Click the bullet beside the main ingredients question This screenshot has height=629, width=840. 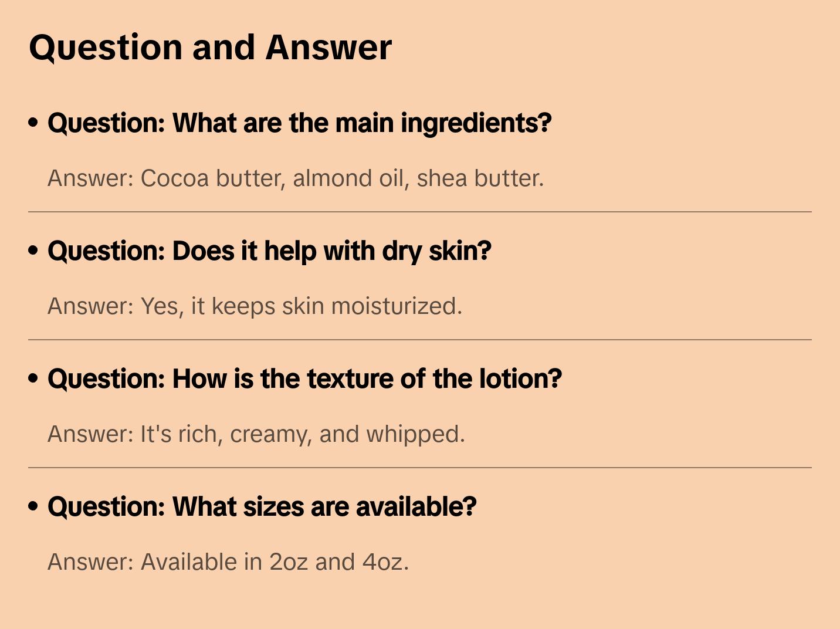(33, 123)
